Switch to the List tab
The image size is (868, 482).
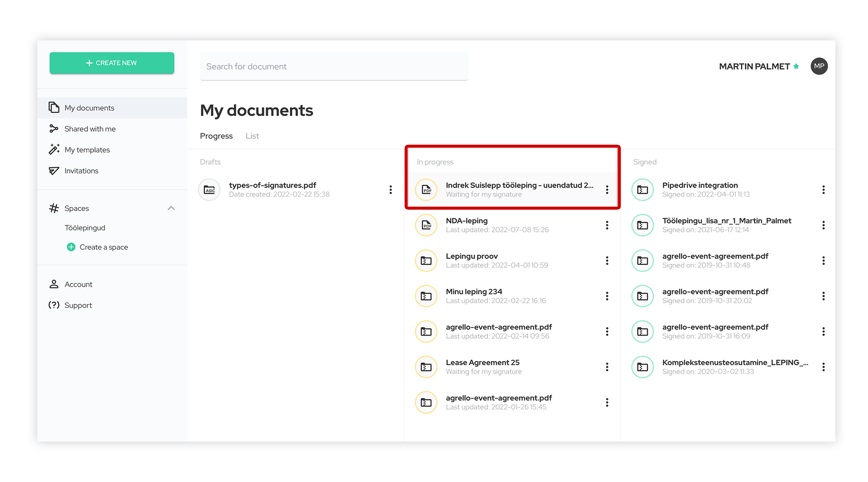pos(252,136)
